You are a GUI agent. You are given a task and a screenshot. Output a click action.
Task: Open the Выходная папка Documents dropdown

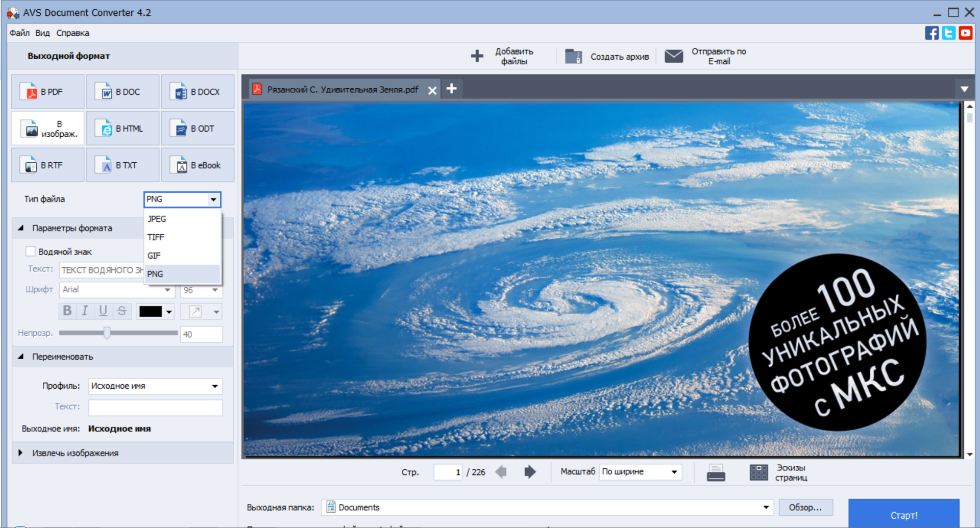tap(547, 507)
